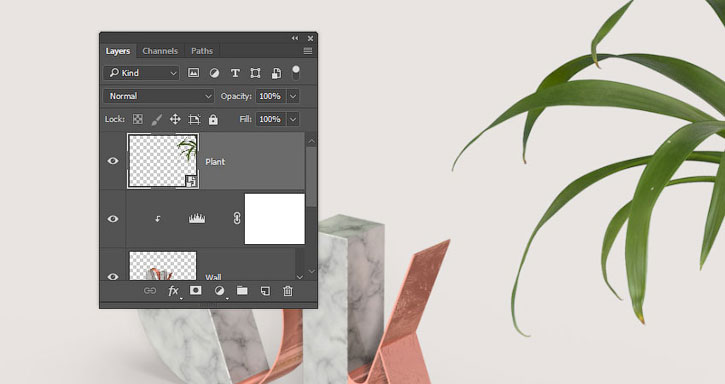Switch to the Channels tab
Viewport: 725px width, 384px height.
point(160,51)
